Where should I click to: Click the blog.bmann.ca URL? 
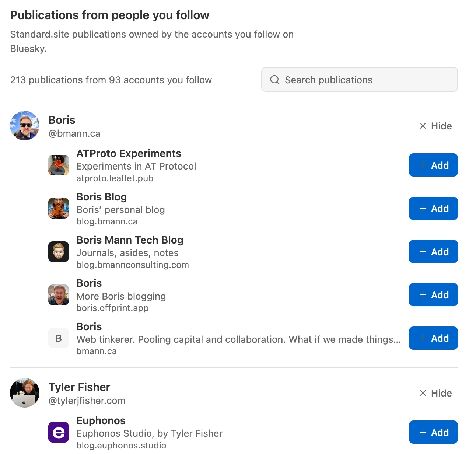click(107, 221)
